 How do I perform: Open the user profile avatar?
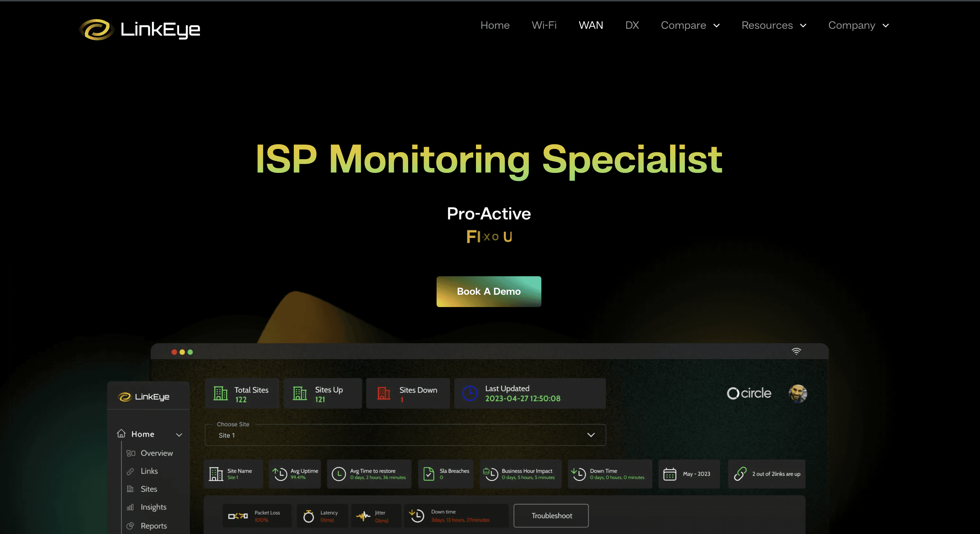pos(798,393)
